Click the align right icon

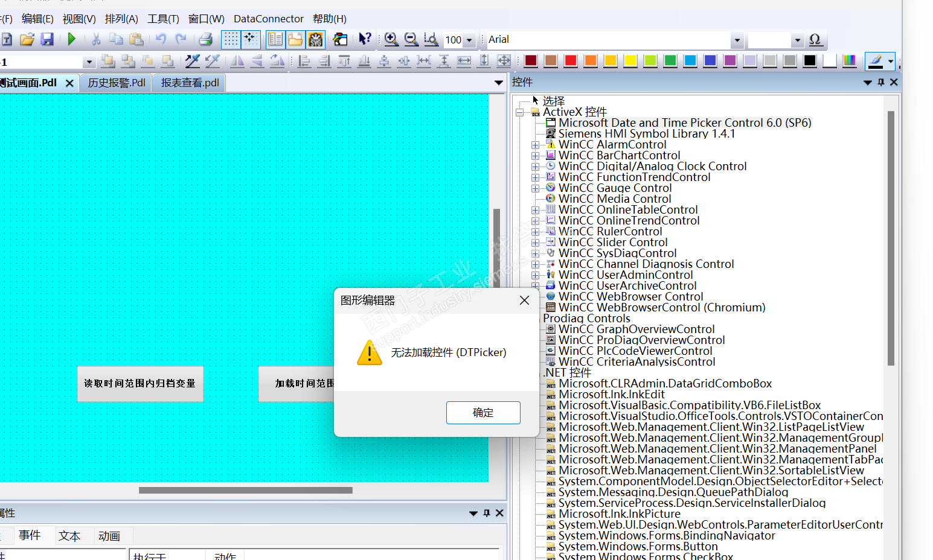(x=324, y=61)
